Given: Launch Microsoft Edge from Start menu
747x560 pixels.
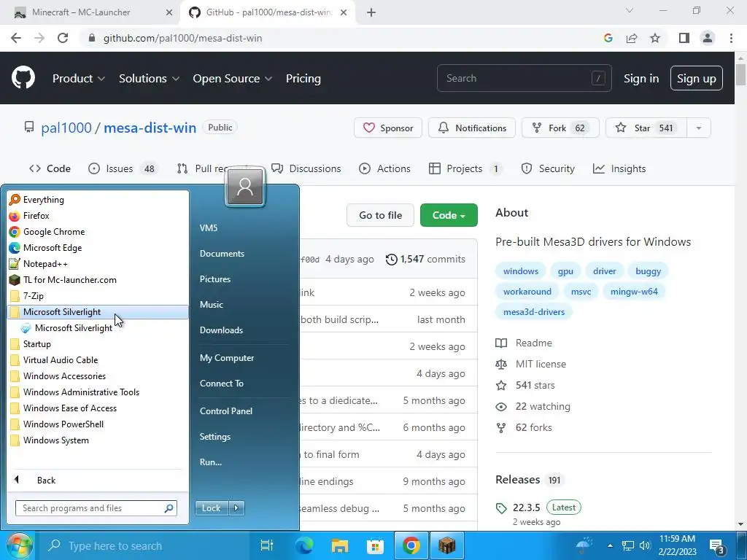Looking at the screenshot, I should 97,248.
